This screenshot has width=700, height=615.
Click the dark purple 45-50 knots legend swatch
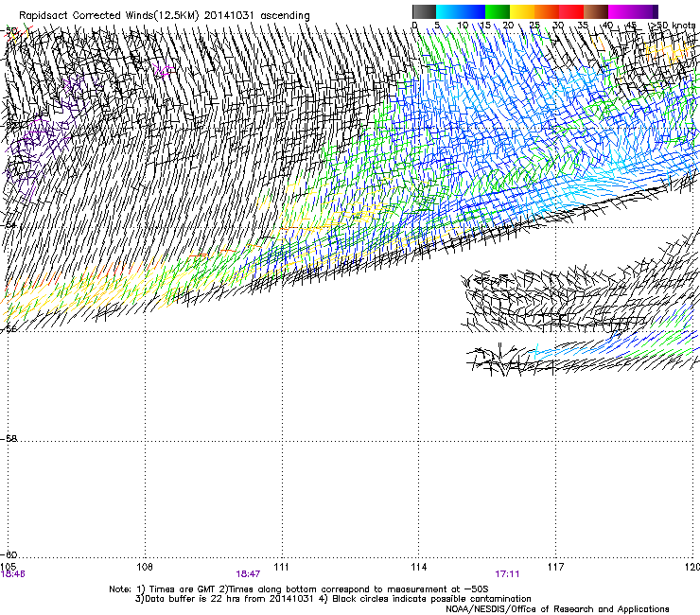pos(645,11)
